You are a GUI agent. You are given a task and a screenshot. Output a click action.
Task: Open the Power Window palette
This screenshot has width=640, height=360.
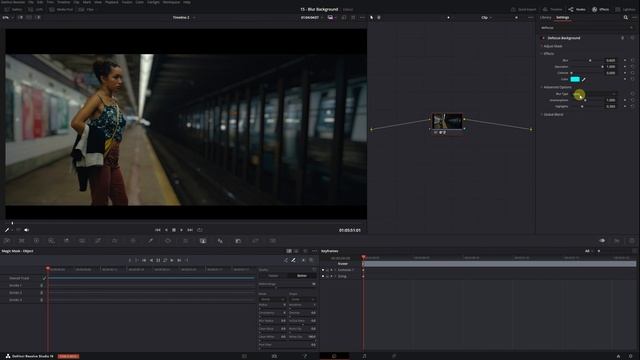click(168, 241)
